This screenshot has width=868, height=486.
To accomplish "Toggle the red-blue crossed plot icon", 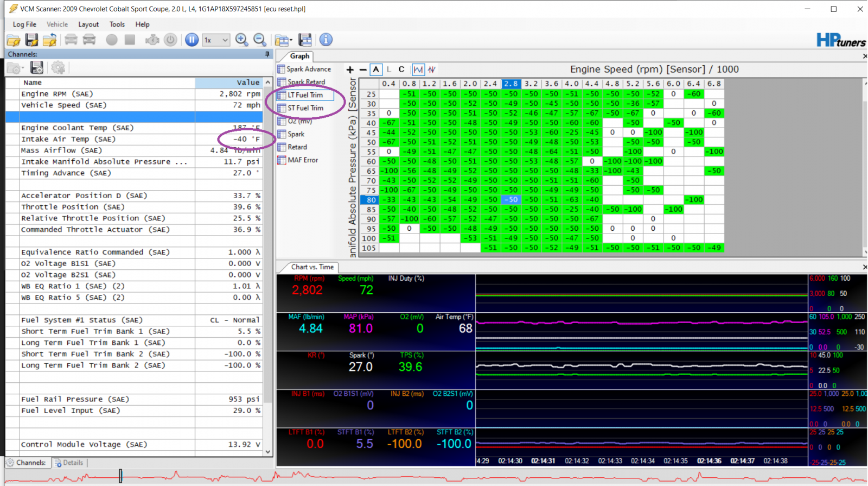I will [432, 70].
